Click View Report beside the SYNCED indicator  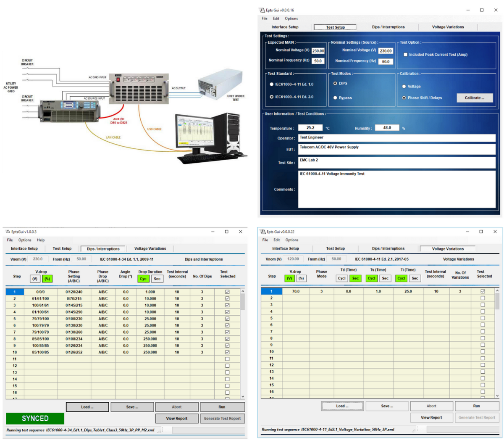point(176,419)
